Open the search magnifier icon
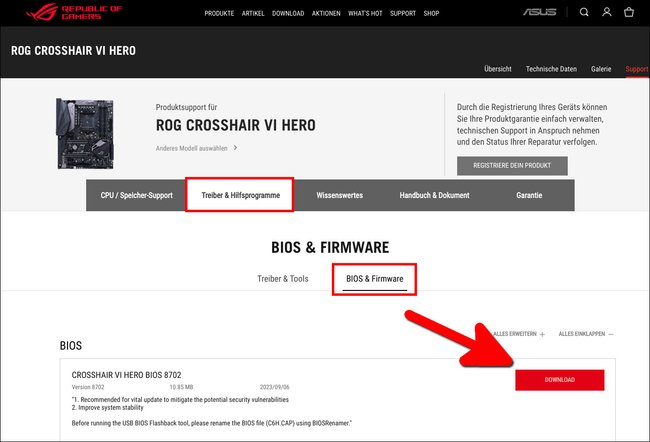The width and height of the screenshot is (650, 442). pos(584,12)
